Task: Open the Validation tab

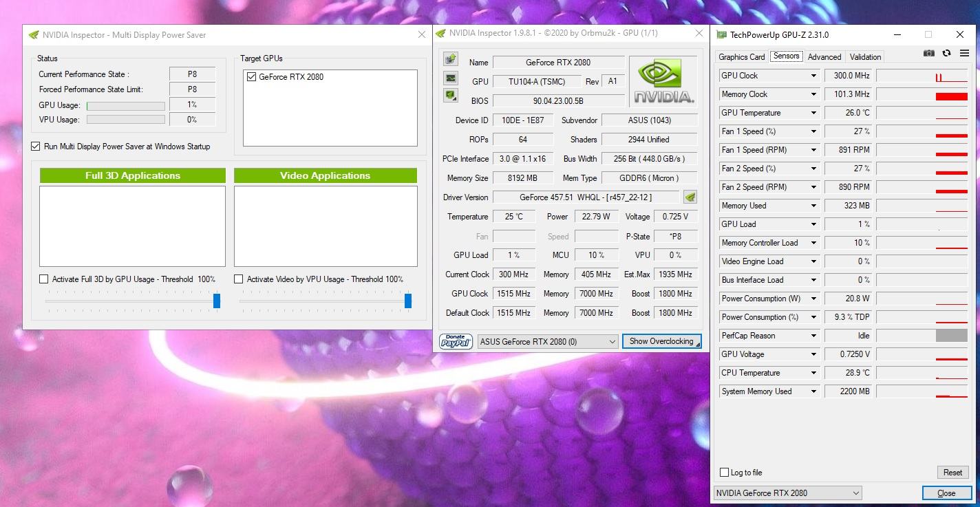Action: 865,57
